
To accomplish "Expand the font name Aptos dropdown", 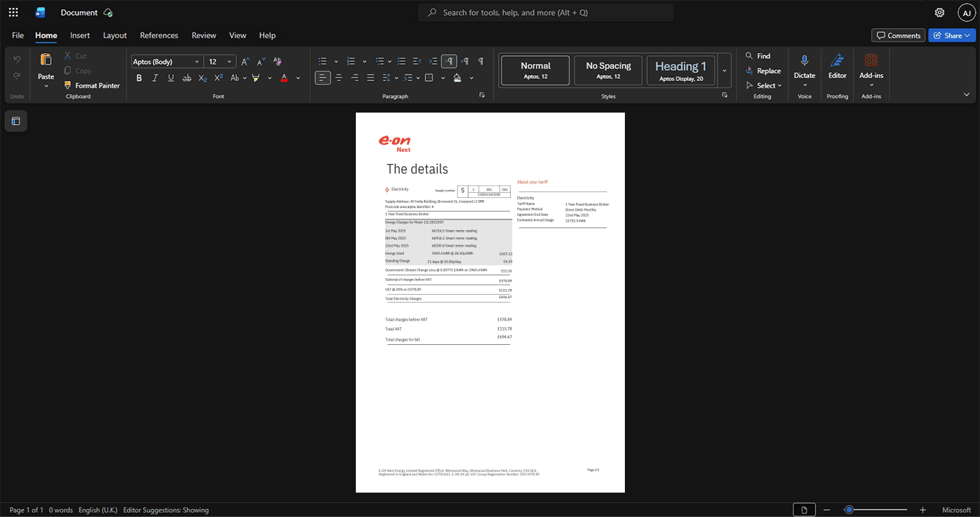I will click(x=197, y=62).
